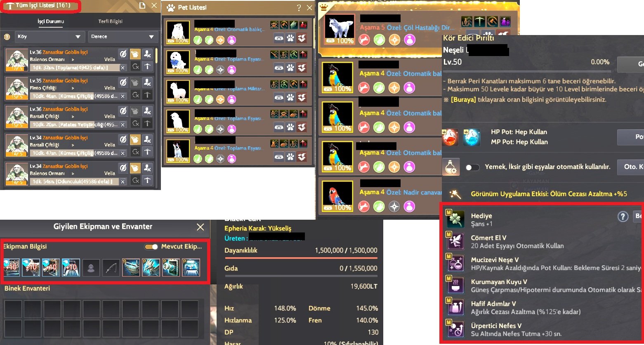Expand the Derece sort dropdown
The height and width of the screenshot is (345, 644).
[x=123, y=37]
